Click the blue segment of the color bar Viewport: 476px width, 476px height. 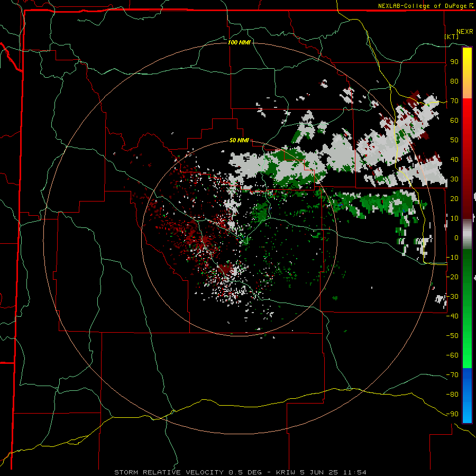pos(467,395)
